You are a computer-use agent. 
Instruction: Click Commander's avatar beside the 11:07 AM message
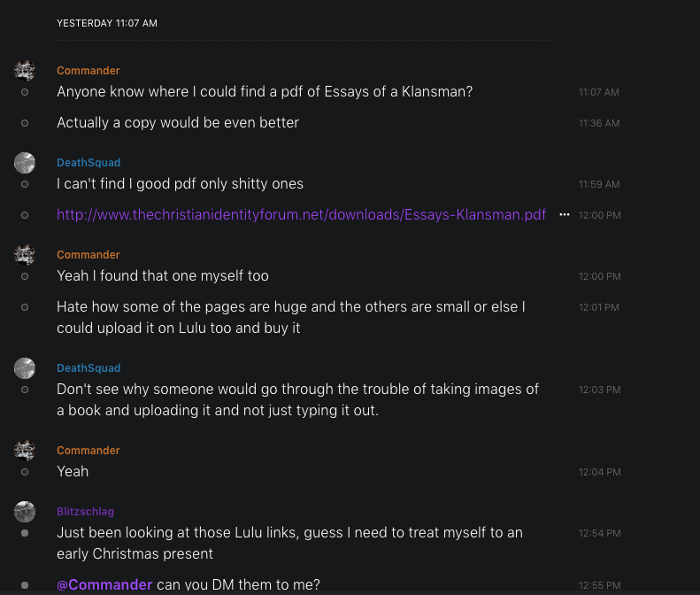point(25,71)
